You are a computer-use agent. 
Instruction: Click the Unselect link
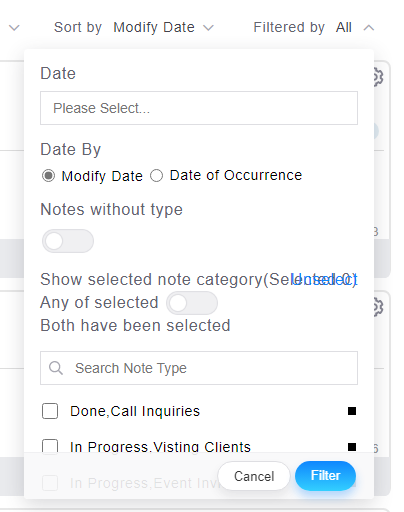click(x=324, y=279)
